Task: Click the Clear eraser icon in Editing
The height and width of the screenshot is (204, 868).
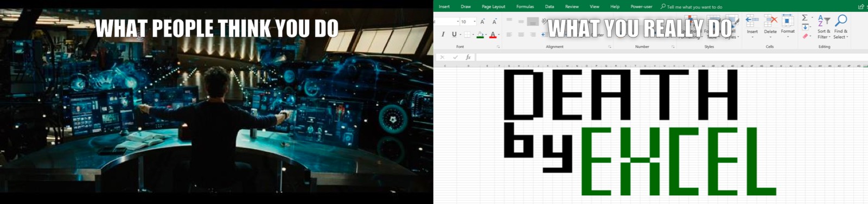Action: point(805,36)
